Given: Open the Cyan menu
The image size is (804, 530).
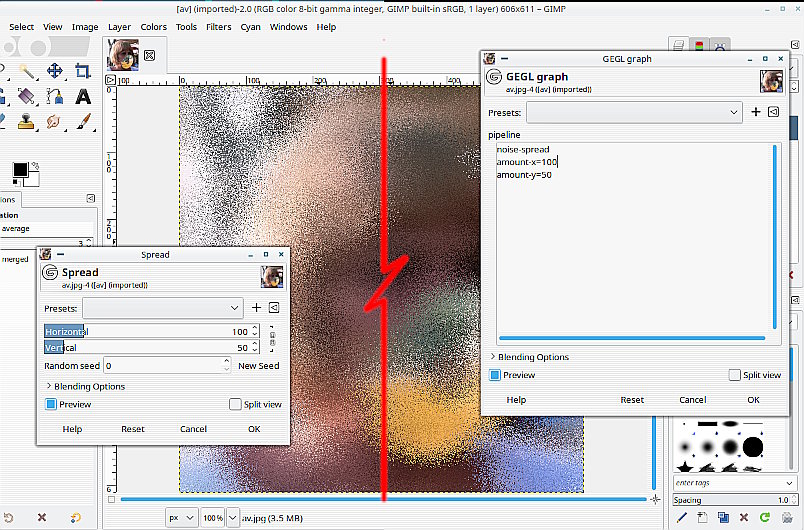Looking at the screenshot, I should pos(250,27).
